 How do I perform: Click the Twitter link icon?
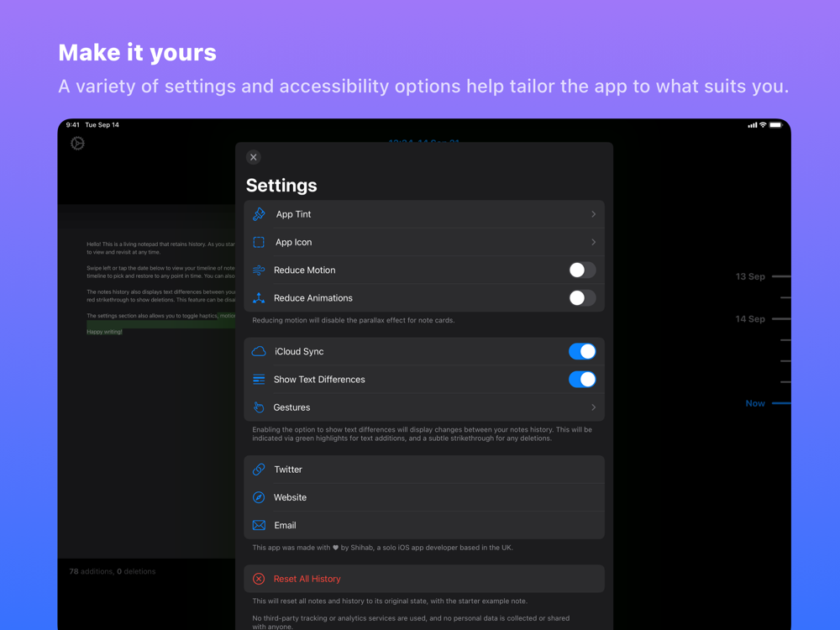click(x=259, y=470)
